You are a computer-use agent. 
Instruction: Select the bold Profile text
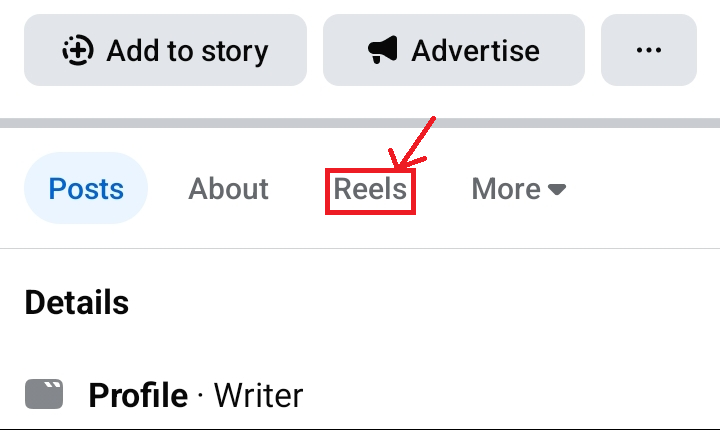click(x=138, y=396)
